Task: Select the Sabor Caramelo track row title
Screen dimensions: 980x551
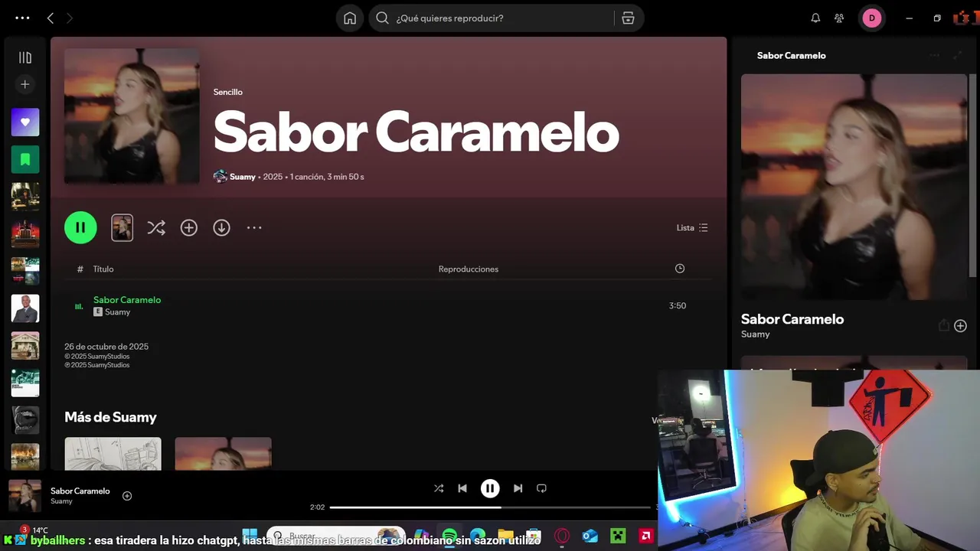Action: (x=127, y=300)
